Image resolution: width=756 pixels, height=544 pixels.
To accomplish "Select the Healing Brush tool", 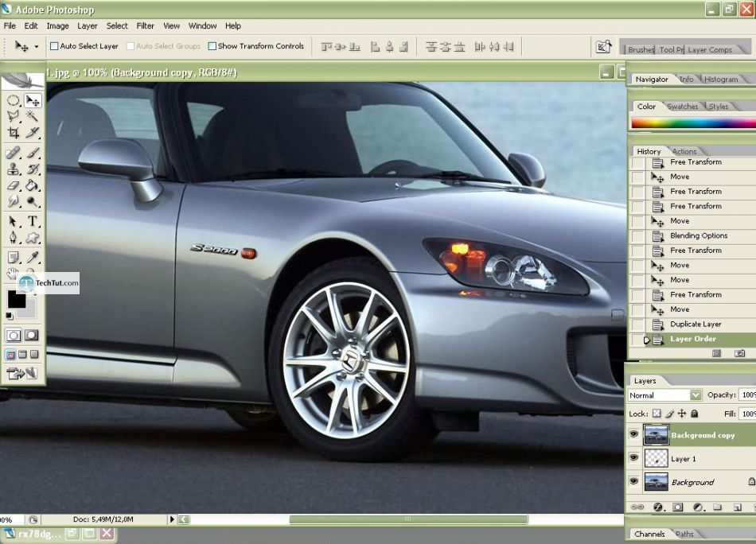I will coord(13,153).
